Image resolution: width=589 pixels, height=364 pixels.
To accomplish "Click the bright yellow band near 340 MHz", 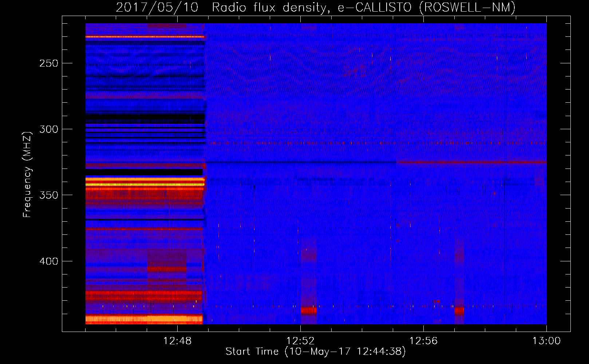I will click(145, 185).
